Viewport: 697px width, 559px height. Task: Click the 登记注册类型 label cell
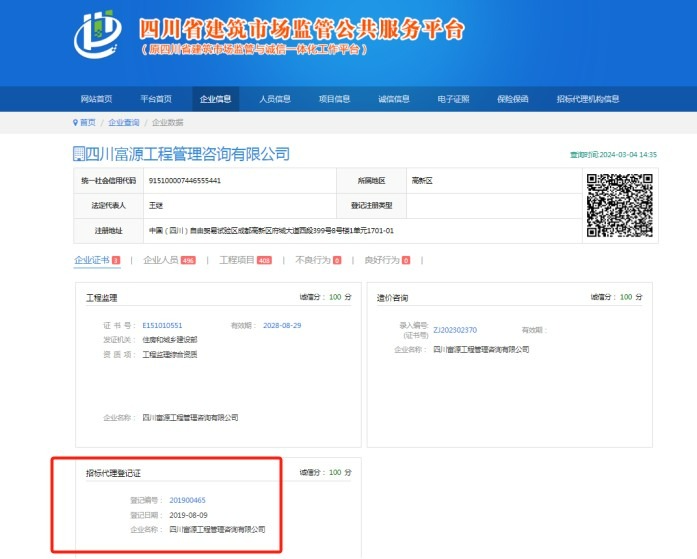click(x=372, y=205)
